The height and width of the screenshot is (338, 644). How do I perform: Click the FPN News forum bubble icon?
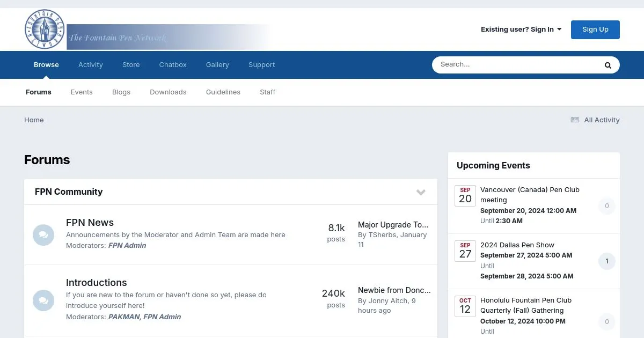[43, 235]
